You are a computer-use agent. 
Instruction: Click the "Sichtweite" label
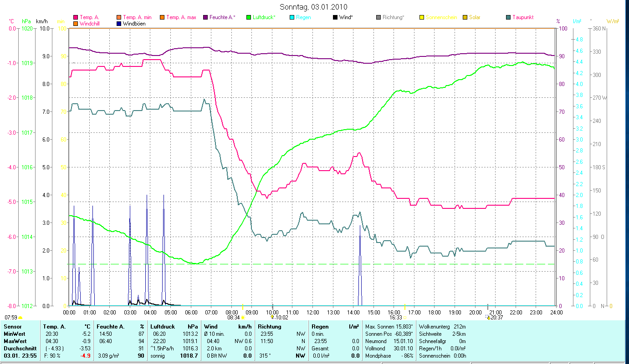click(430, 334)
